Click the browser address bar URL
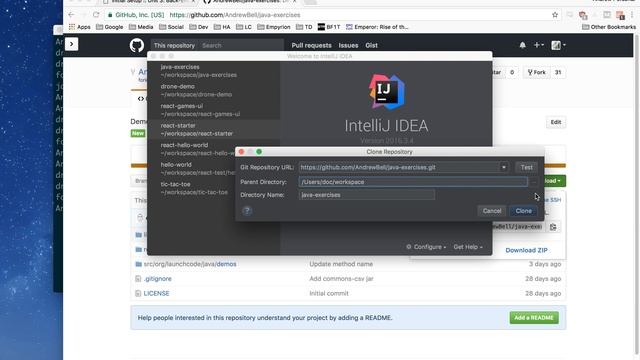Screen dimensions: 640x360 235,15
